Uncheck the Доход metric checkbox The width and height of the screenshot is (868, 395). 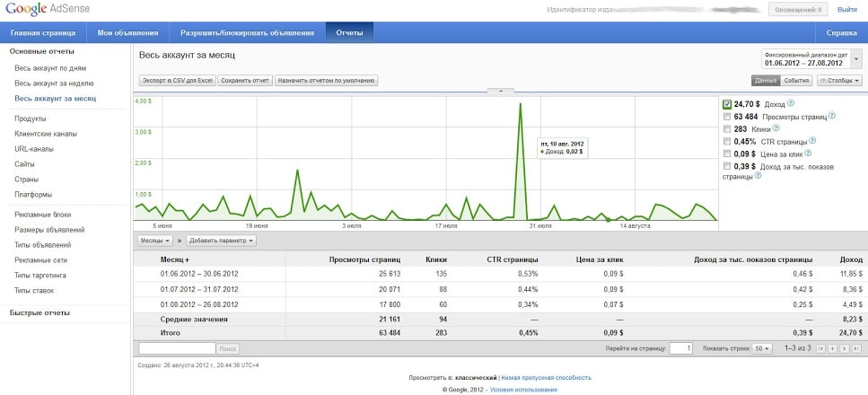(x=727, y=104)
